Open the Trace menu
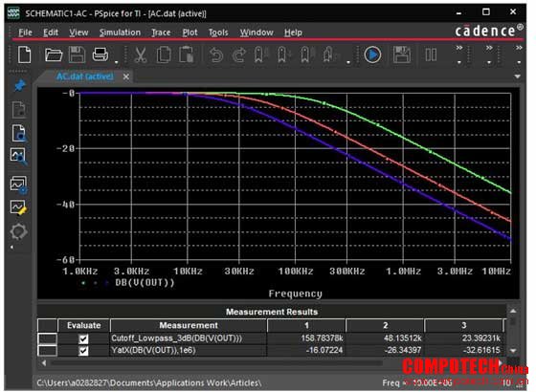Screen dimensions: 536x392 (x=161, y=33)
